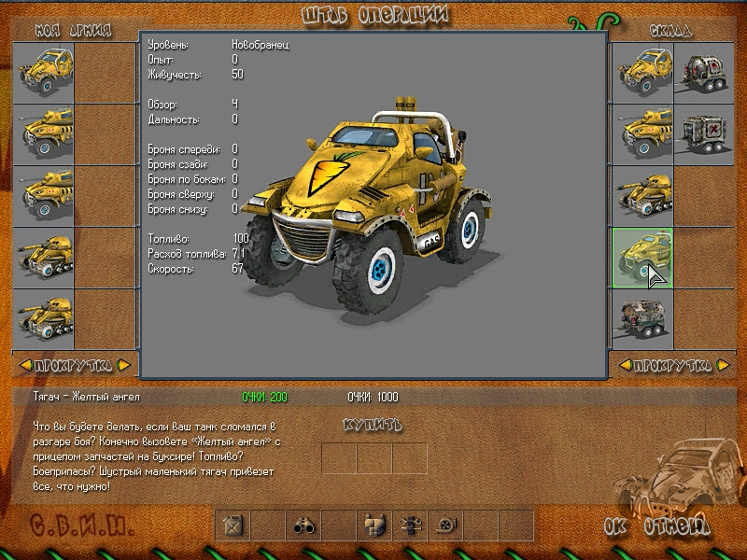Pick the upper wheeled tank in Моя армия
The height and width of the screenshot is (560, 747).
point(43,134)
